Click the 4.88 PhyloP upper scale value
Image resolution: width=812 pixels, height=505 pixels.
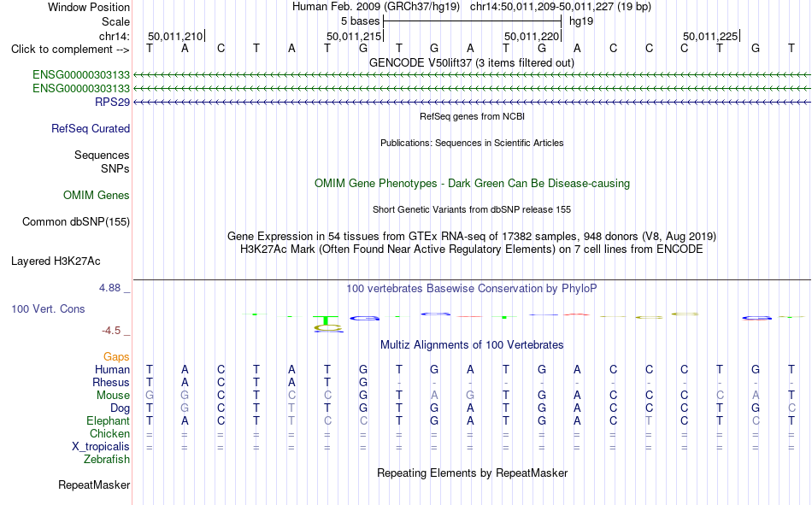[109, 288]
